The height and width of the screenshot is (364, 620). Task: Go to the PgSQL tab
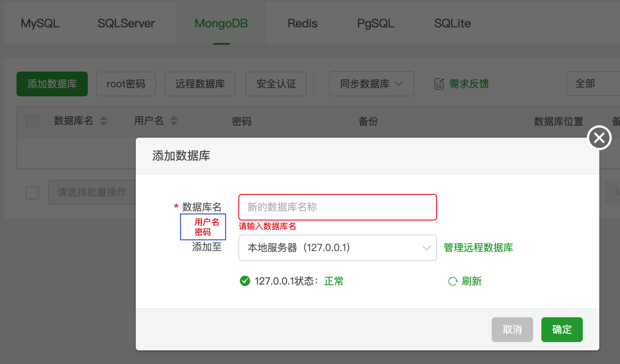click(376, 24)
